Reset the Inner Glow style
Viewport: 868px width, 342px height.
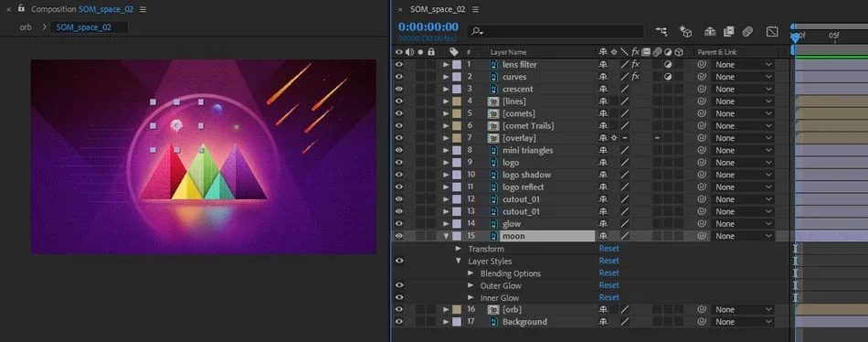[x=609, y=297]
